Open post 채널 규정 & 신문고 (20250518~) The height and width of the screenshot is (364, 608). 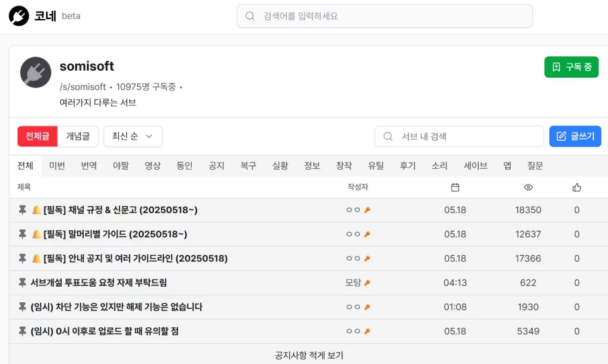(x=121, y=210)
